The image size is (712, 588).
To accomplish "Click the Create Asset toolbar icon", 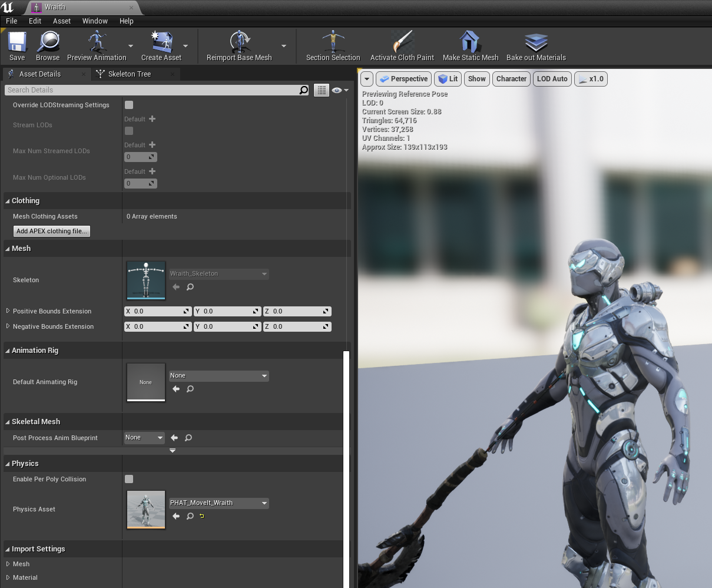I will pos(161,42).
